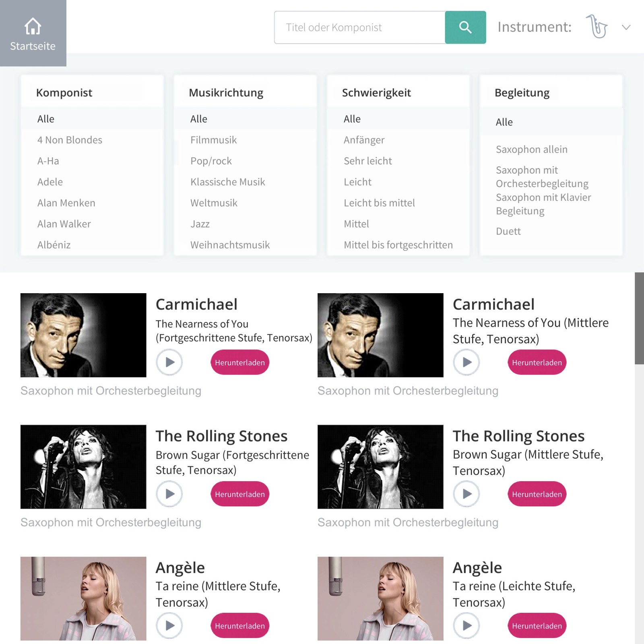Download Ta reine Leichte Stufe

coord(537,626)
